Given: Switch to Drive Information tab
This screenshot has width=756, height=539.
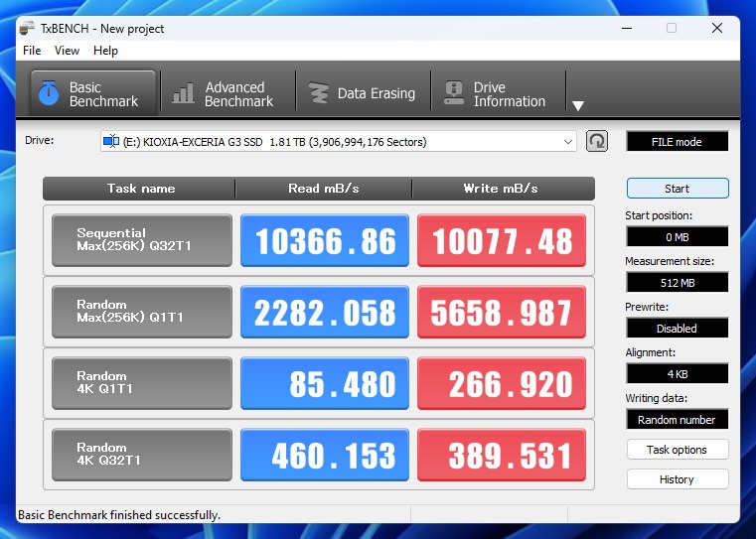Looking at the screenshot, I should tap(497, 93).
